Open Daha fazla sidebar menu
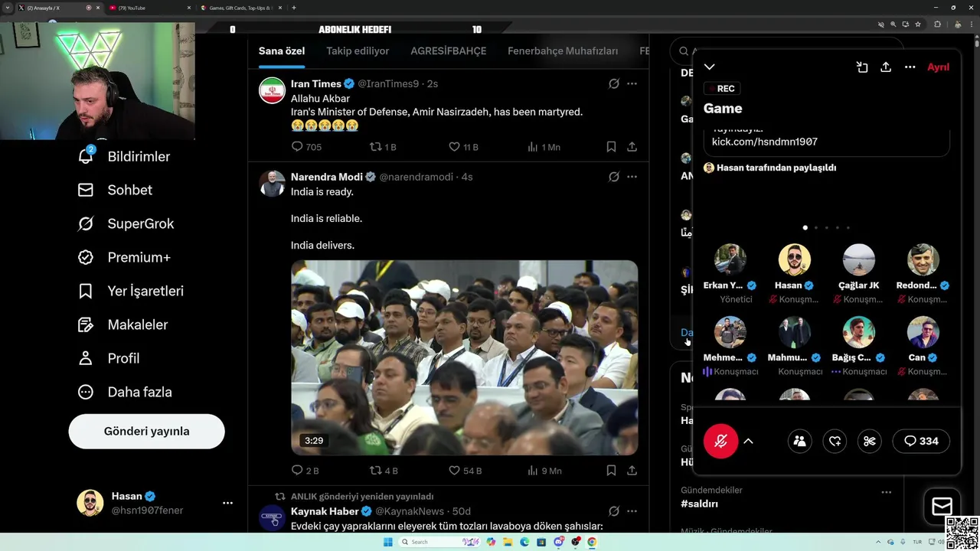 point(126,392)
